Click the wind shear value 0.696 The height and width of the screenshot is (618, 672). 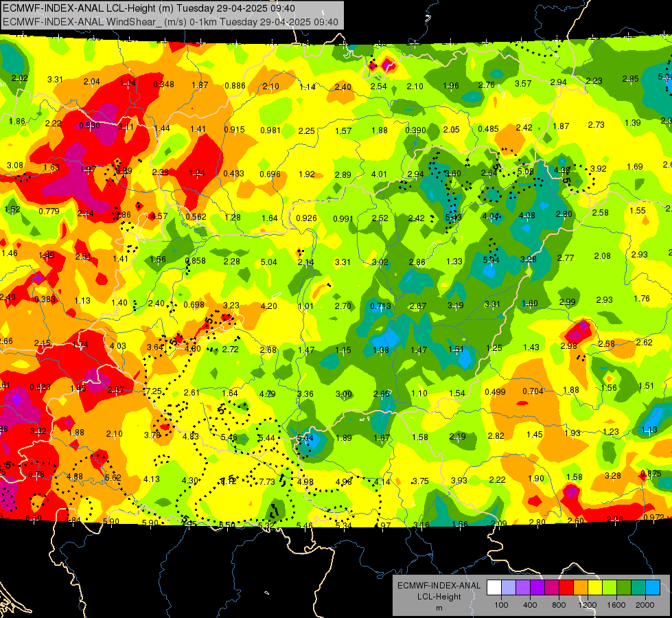[270, 174]
